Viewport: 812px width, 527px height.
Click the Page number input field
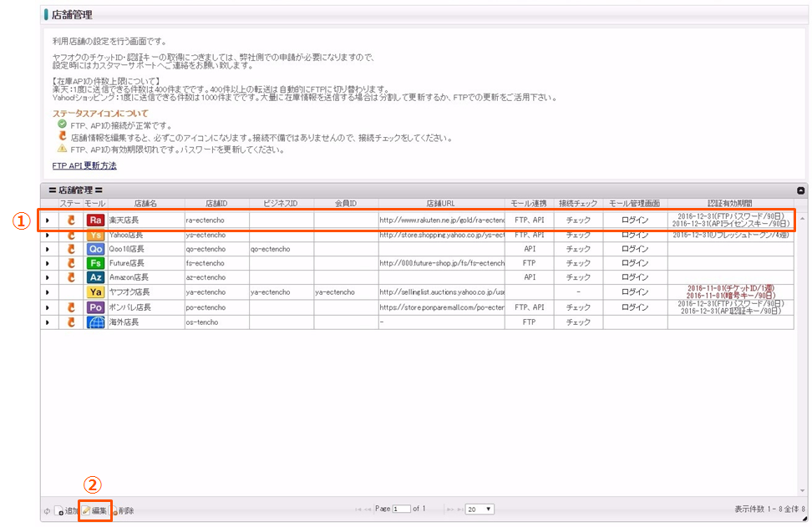click(401, 509)
